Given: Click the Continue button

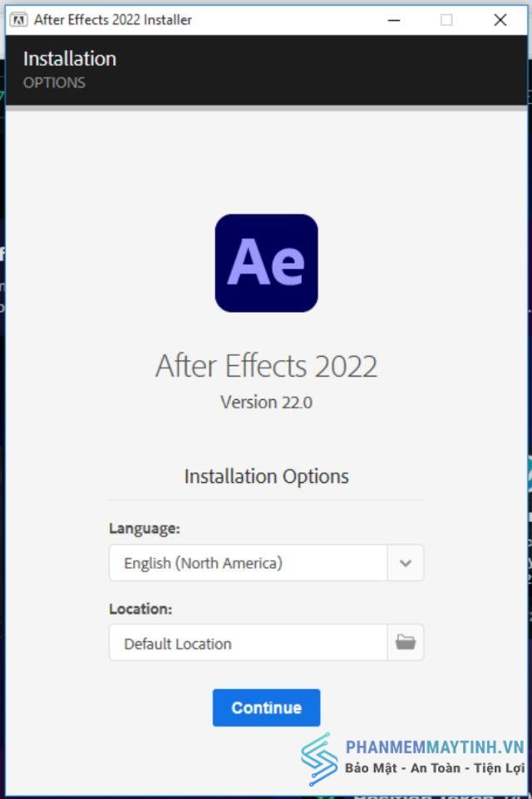Looking at the screenshot, I should (267, 708).
